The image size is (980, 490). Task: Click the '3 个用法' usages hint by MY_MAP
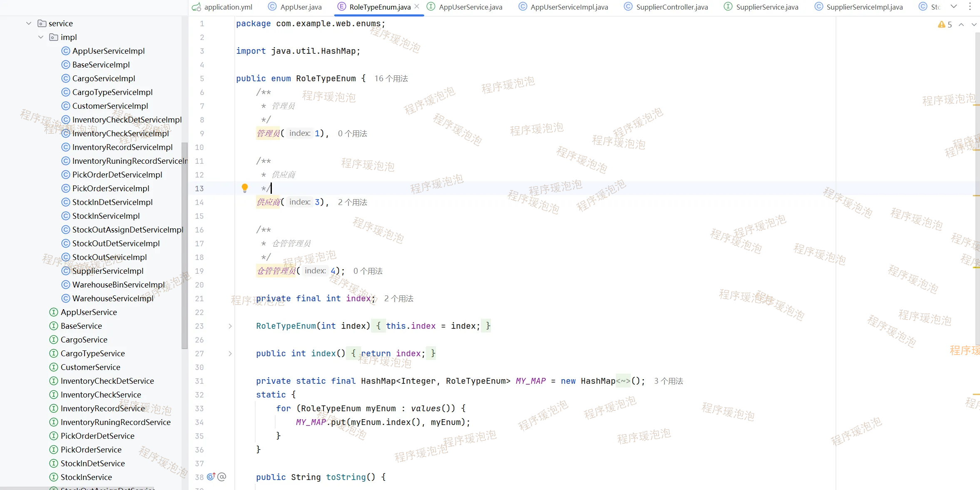coord(668,381)
